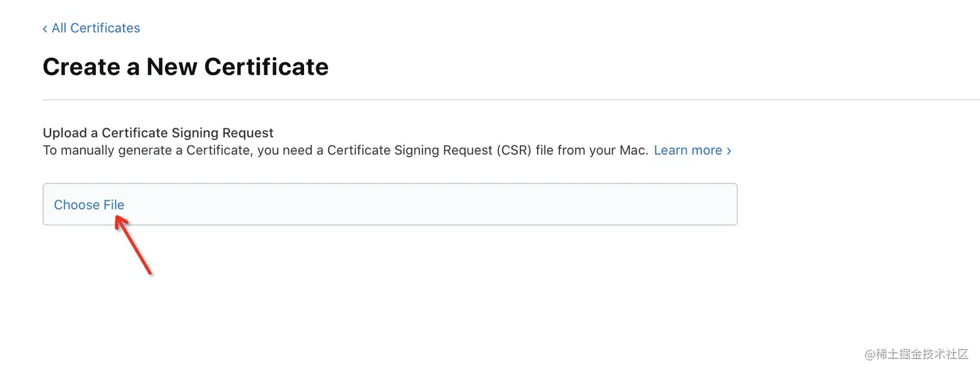Click the Create a New Certificate heading

[x=185, y=67]
